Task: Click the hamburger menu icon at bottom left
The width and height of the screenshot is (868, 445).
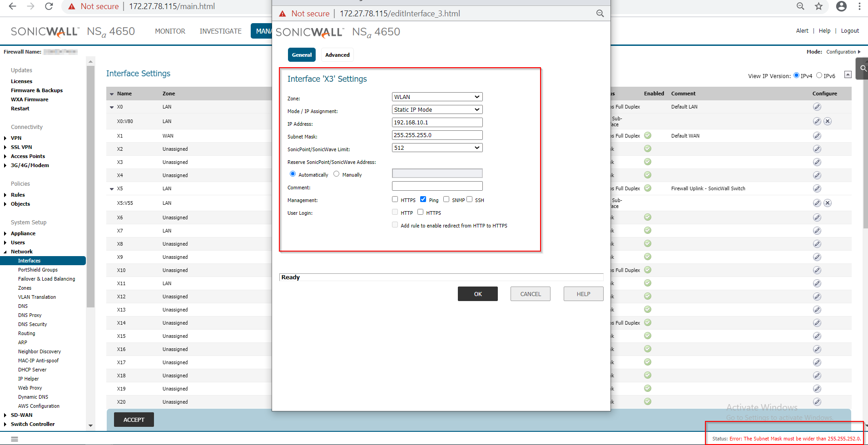Action: pyautogui.click(x=15, y=439)
